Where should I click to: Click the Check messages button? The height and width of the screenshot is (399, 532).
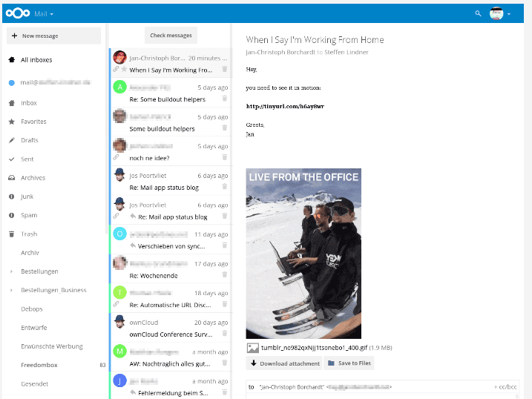tap(171, 36)
